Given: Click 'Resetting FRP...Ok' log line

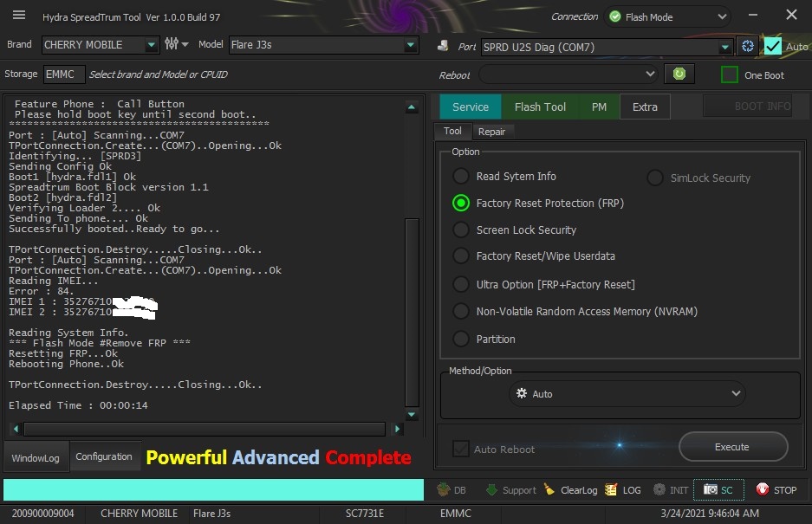Looking at the screenshot, I should [63, 353].
